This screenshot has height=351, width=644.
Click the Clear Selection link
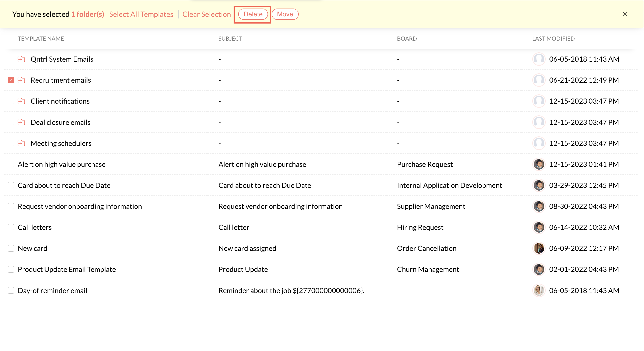(x=207, y=14)
